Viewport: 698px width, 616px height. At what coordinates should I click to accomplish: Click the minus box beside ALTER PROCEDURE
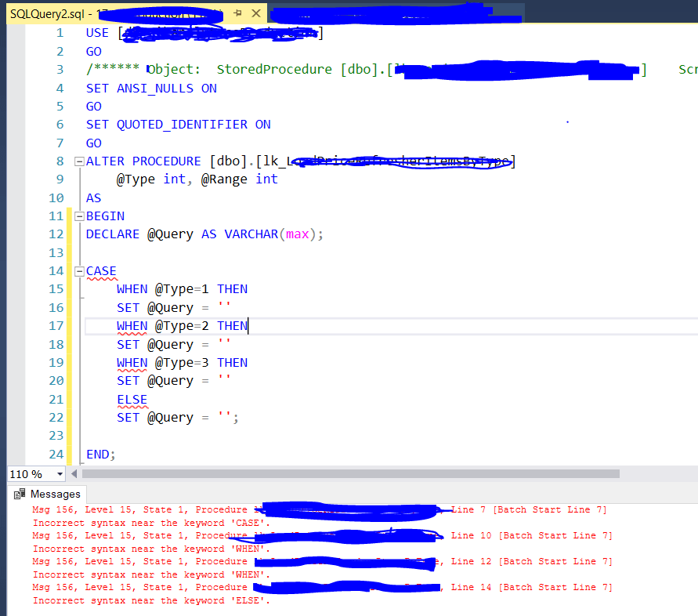81,161
